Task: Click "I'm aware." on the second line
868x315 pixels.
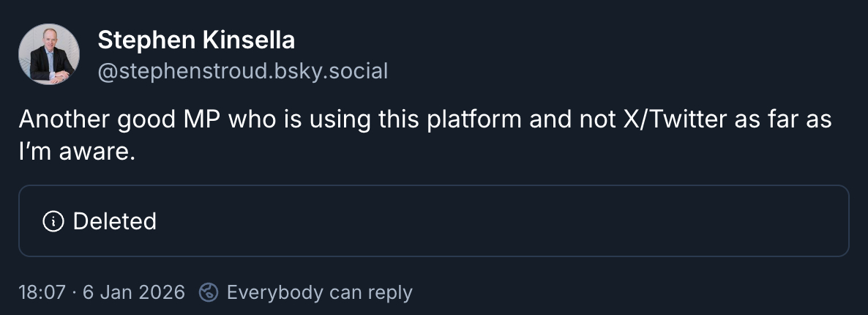Action: [78, 152]
